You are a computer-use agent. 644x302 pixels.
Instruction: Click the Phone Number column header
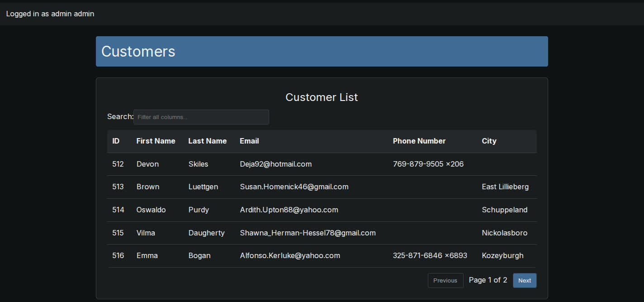pyautogui.click(x=419, y=141)
